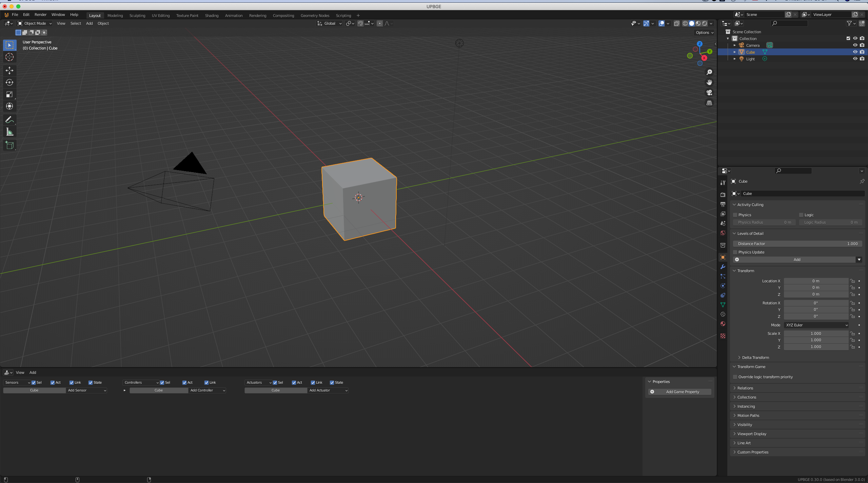The height and width of the screenshot is (483, 868).
Task: Switch to rendered viewport shading
Action: click(705, 23)
